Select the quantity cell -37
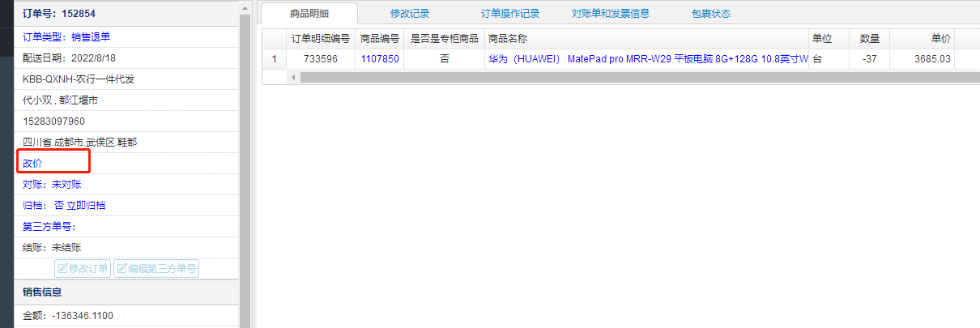This screenshot has width=980, height=328. click(x=869, y=59)
